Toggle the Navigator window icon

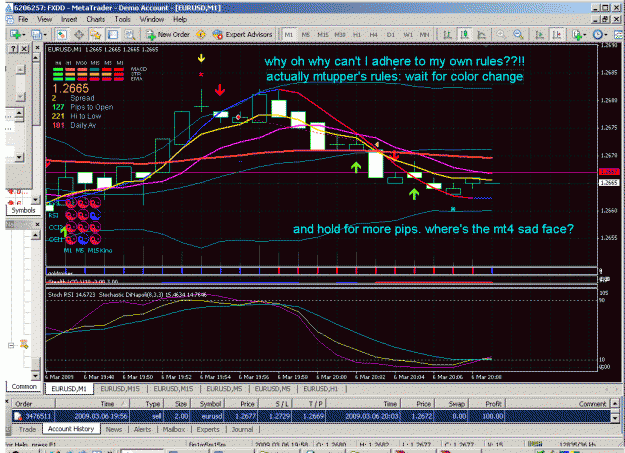(x=96, y=35)
